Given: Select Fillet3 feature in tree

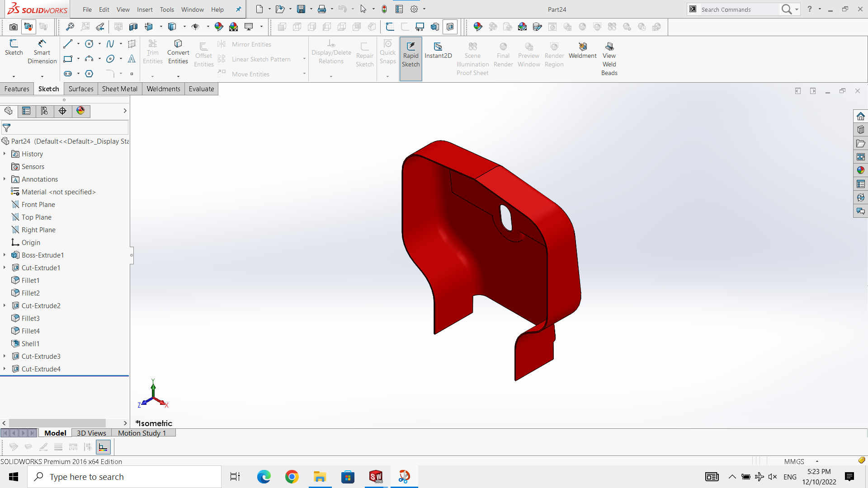Looking at the screenshot, I should (30, 319).
